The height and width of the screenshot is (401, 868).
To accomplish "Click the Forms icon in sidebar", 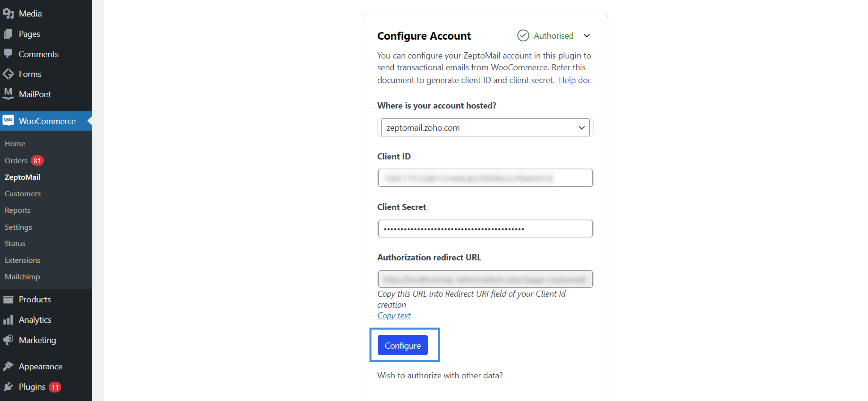I will (8, 74).
